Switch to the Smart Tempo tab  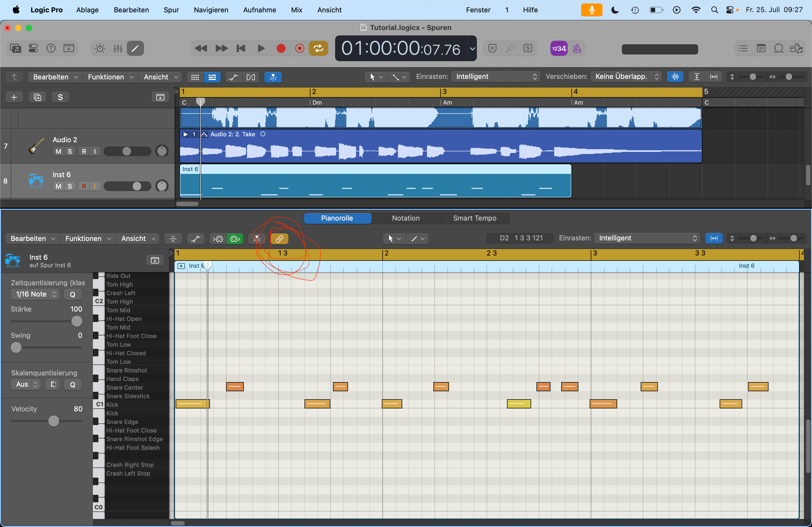pos(474,218)
